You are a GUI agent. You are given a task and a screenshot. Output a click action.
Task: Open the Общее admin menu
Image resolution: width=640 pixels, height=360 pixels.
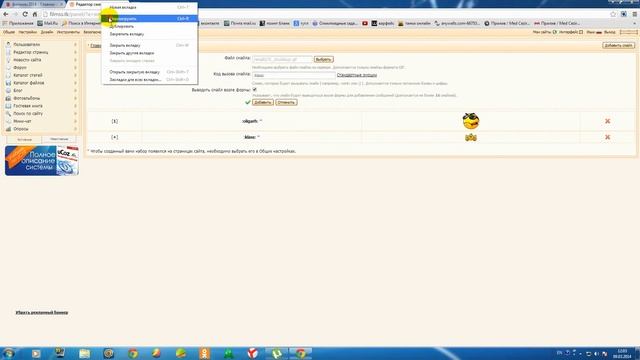9,32
